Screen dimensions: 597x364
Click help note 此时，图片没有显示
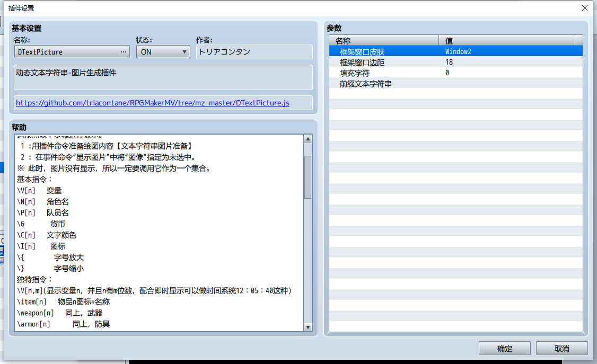[114, 168]
